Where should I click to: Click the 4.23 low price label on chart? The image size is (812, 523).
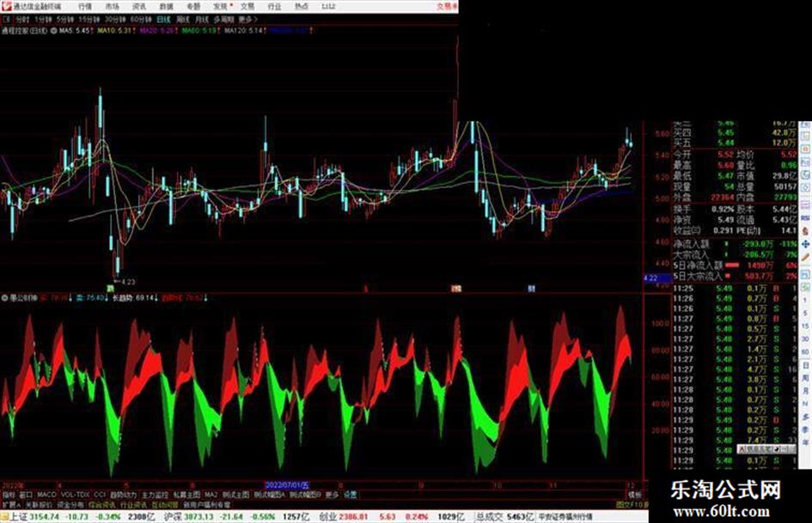[128, 282]
